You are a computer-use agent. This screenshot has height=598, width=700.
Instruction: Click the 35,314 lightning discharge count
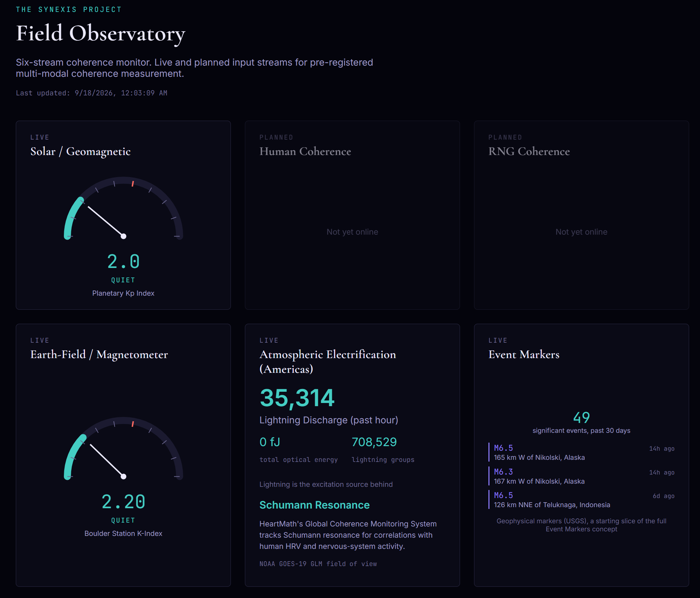[x=297, y=398]
